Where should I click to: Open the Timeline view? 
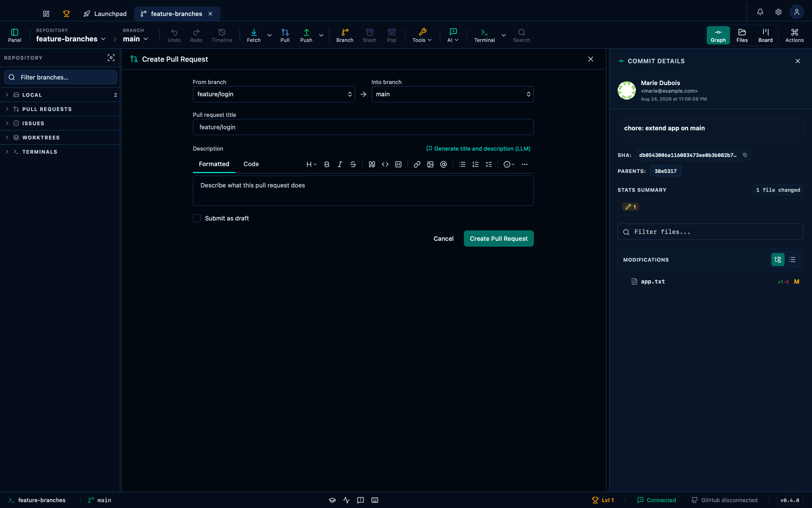coord(222,35)
